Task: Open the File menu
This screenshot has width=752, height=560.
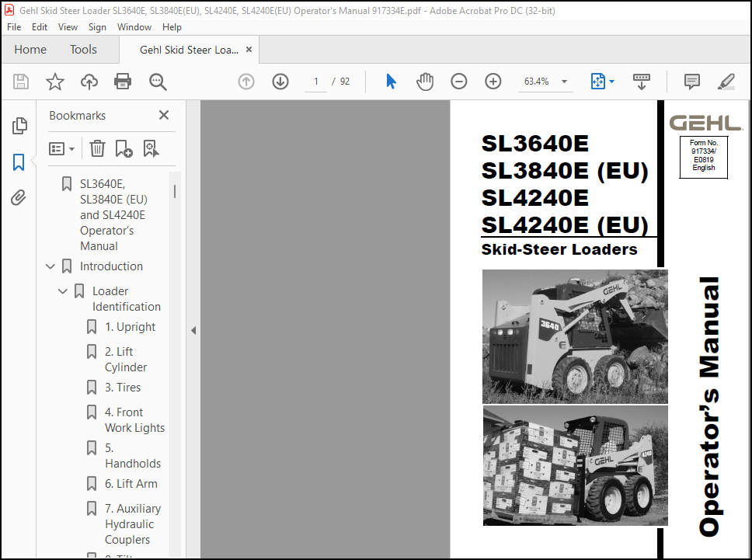Action: pyautogui.click(x=14, y=27)
